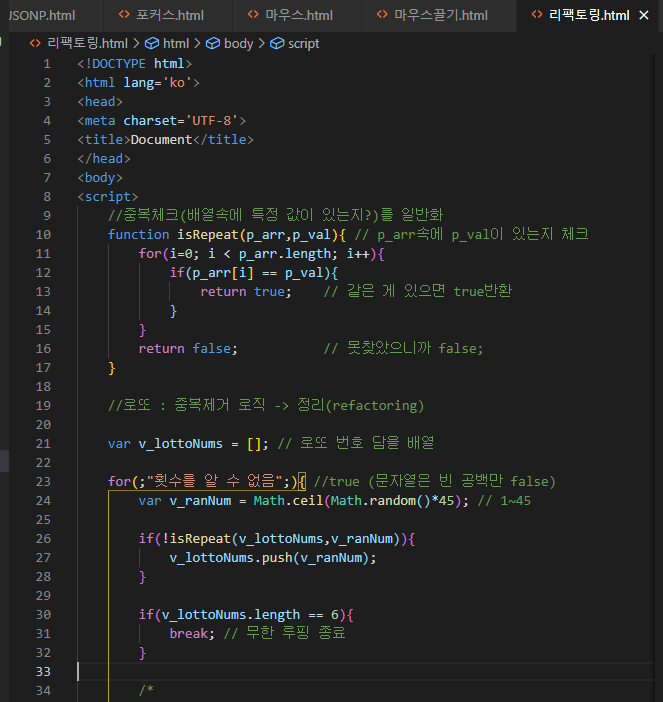The image size is (663, 702).
Task: Click the HTML file icon on 리팩토링.html tab
Action: pos(537,15)
